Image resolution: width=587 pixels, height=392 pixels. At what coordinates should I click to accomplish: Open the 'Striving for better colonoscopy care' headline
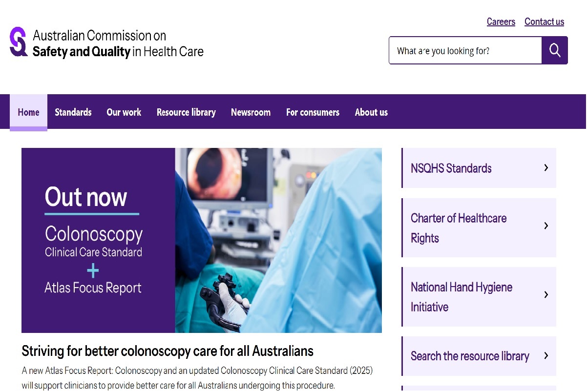168,351
